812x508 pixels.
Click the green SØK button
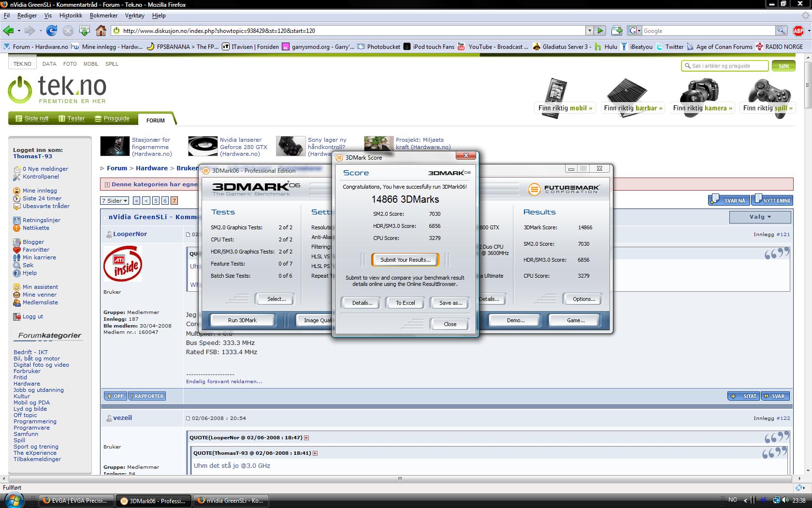(783, 66)
